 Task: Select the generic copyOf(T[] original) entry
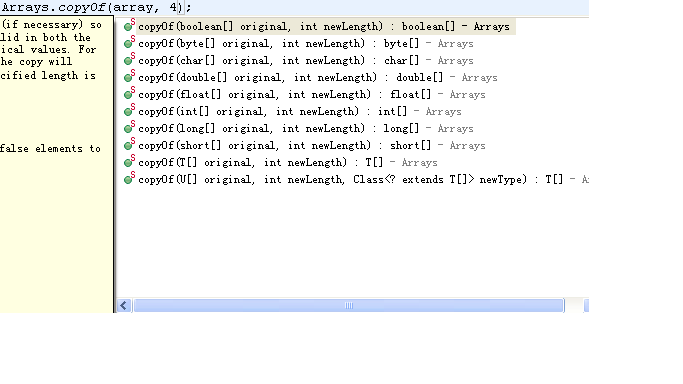(287, 162)
